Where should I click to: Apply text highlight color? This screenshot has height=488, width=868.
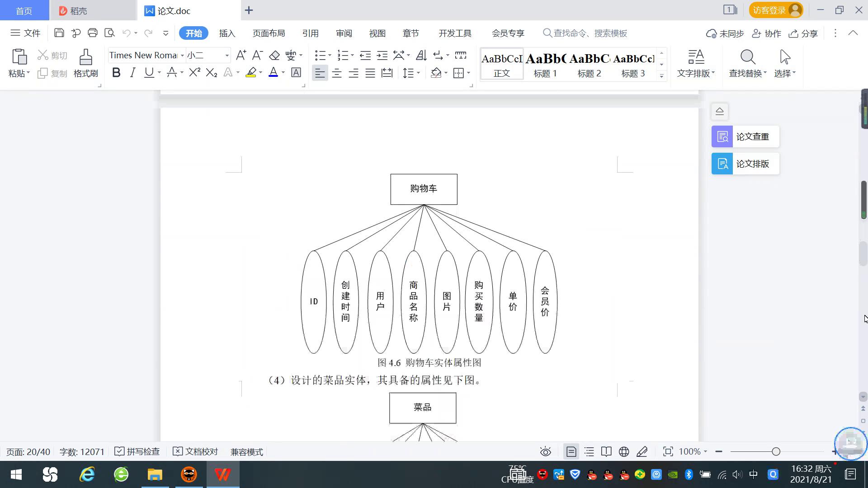pyautogui.click(x=251, y=73)
